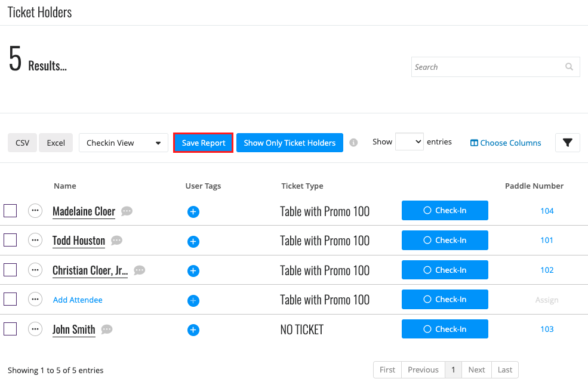588x388 pixels.
Task: Sort by the User Tags column header
Action: point(203,186)
